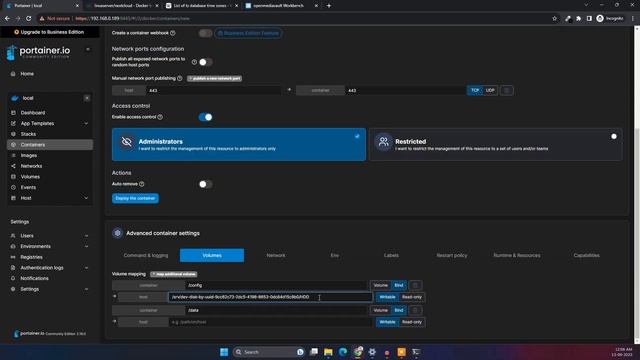The height and width of the screenshot is (360, 640).
Task: Open Users under Settings
Action: (x=27, y=236)
